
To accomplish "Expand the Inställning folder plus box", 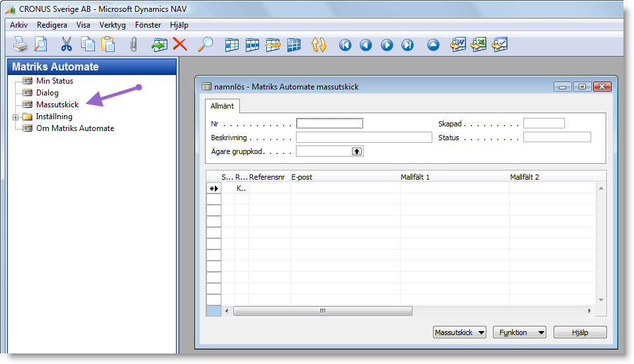I will [15, 117].
